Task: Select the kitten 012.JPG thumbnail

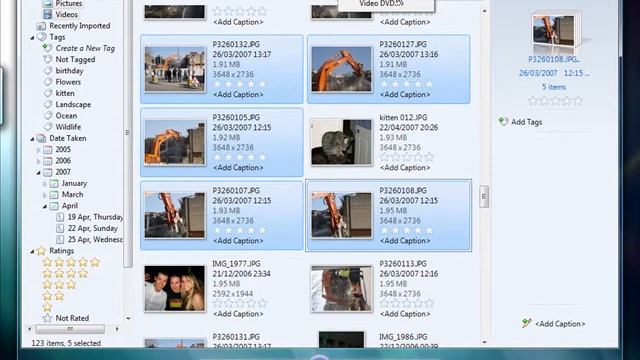Action: click(342, 142)
